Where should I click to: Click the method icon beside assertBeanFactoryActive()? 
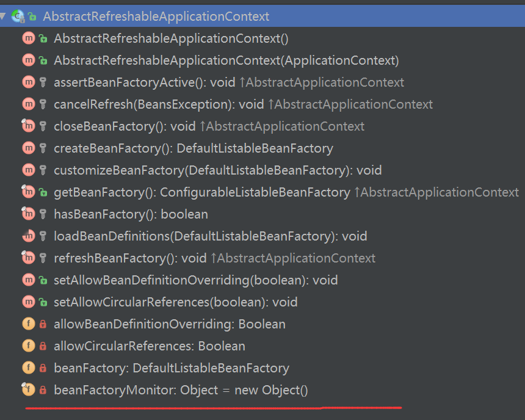[x=28, y=82]
